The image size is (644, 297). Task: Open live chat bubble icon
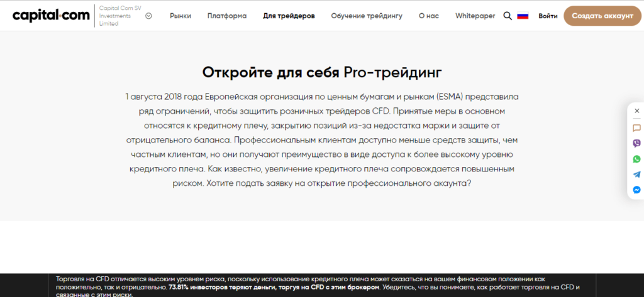(636, 128)
